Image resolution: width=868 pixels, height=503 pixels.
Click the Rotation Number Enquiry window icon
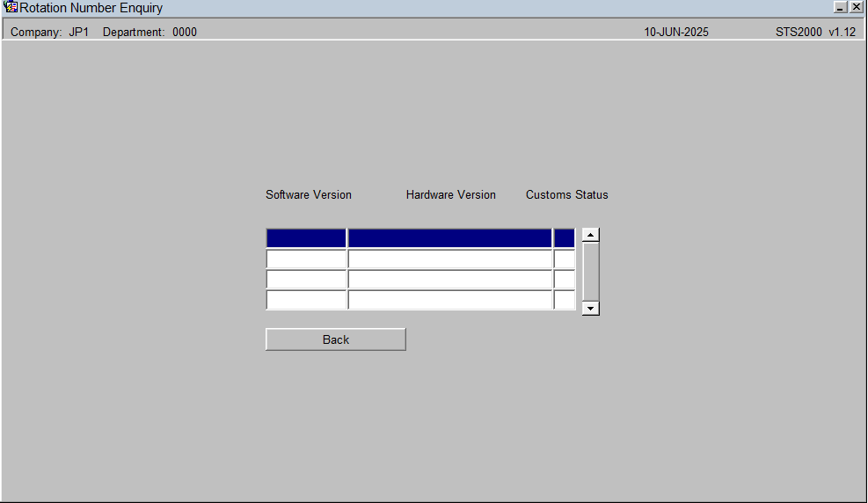click(10, 7)
